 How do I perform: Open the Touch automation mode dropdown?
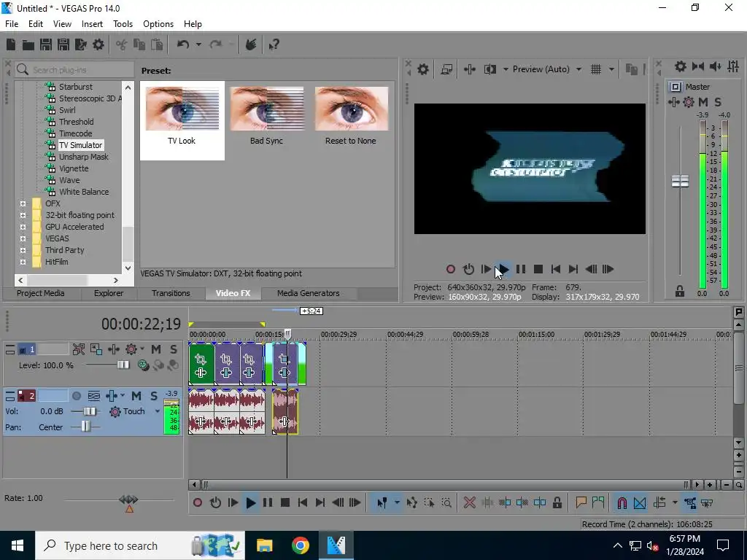point(158,411)
